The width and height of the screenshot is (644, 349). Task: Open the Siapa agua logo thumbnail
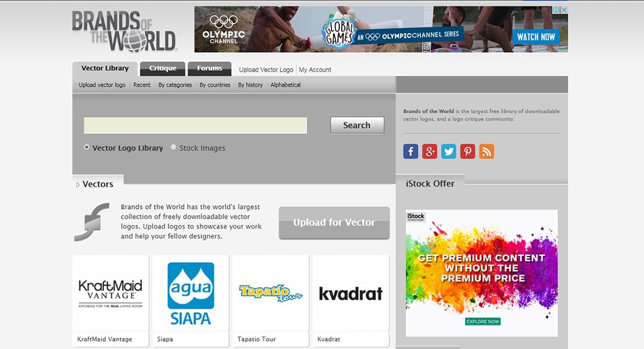tap(191, 294)
